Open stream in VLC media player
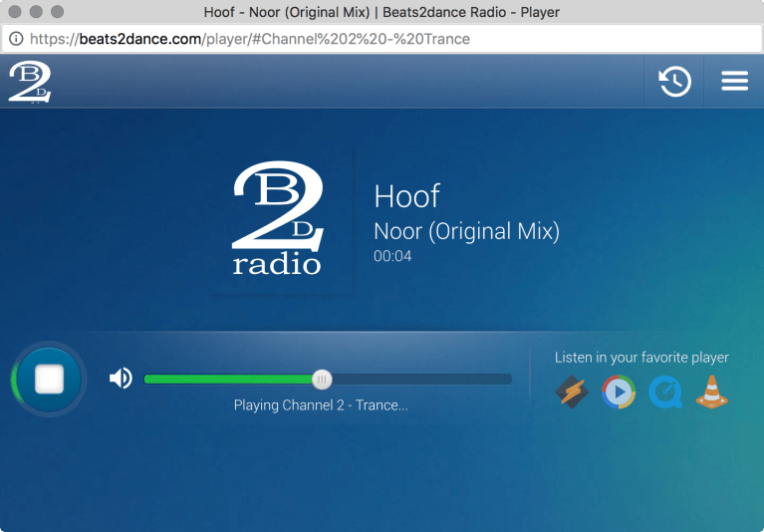Viewport: 764px width, 532px height. tap(711, 392)
